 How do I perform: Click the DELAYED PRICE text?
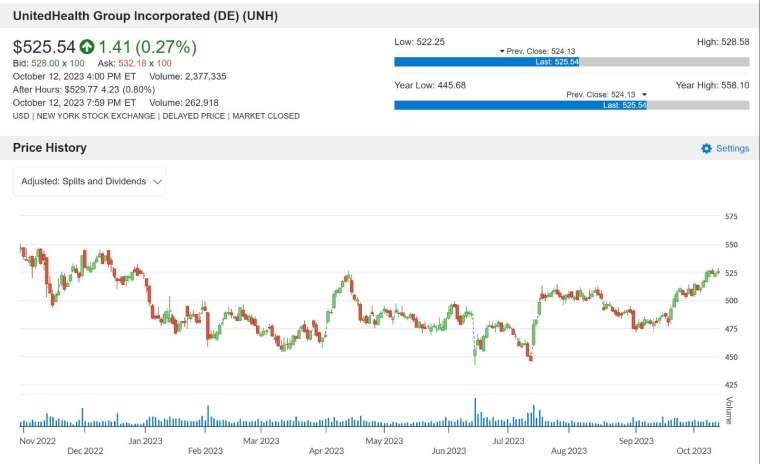click(x=193, y=116)
